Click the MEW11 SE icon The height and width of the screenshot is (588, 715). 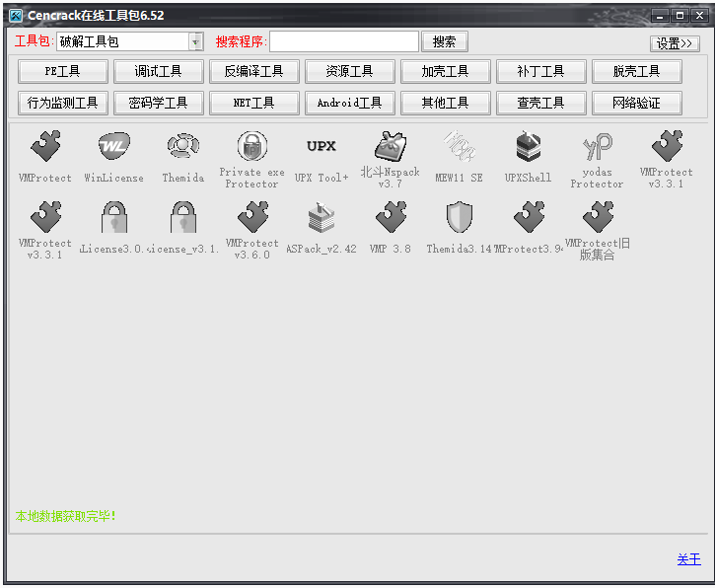coord(459,148)
